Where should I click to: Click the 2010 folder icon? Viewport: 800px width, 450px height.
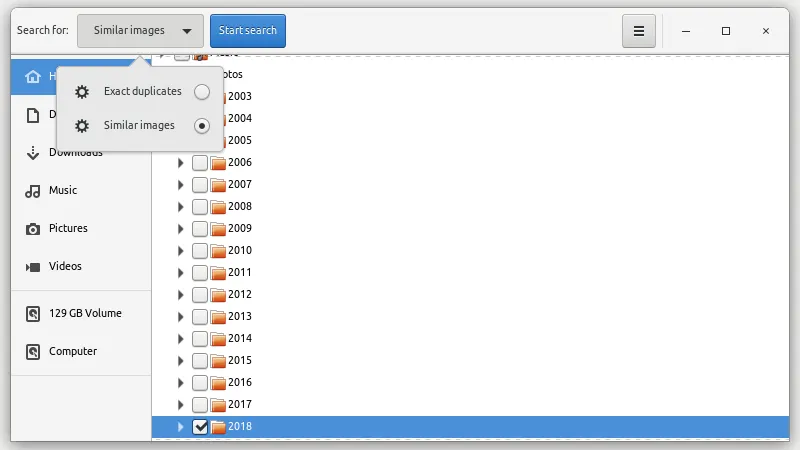(218, 251)
